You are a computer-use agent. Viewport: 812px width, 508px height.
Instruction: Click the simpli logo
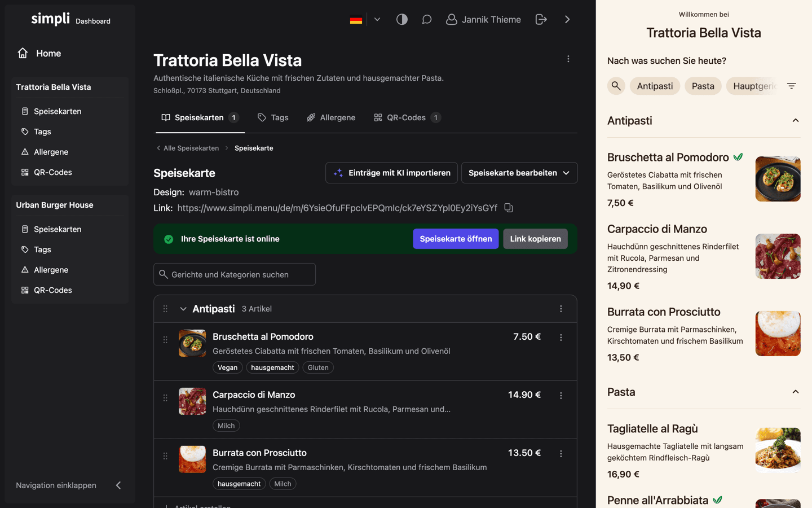(x=51, y=19)
